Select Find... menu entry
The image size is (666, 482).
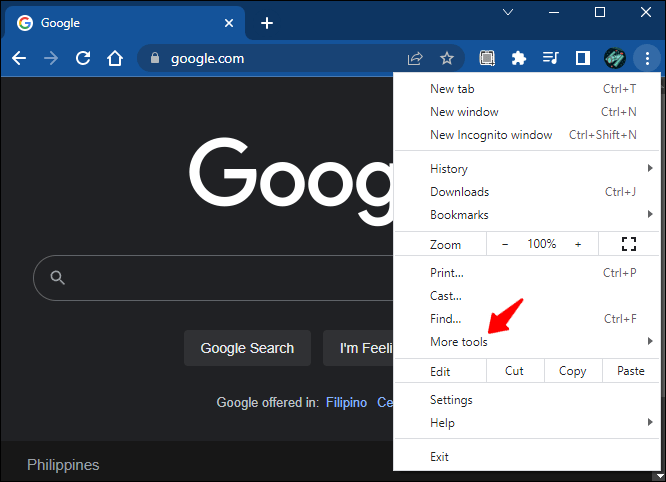pos(527,319)
